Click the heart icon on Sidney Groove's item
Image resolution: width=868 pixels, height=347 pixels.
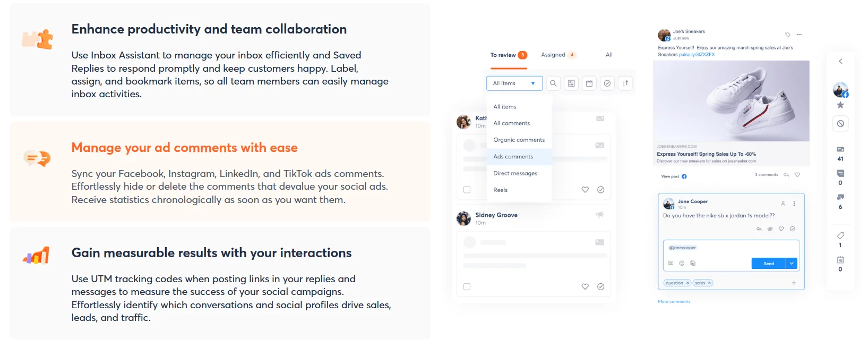pyautogui.click(x=585, y=286)
